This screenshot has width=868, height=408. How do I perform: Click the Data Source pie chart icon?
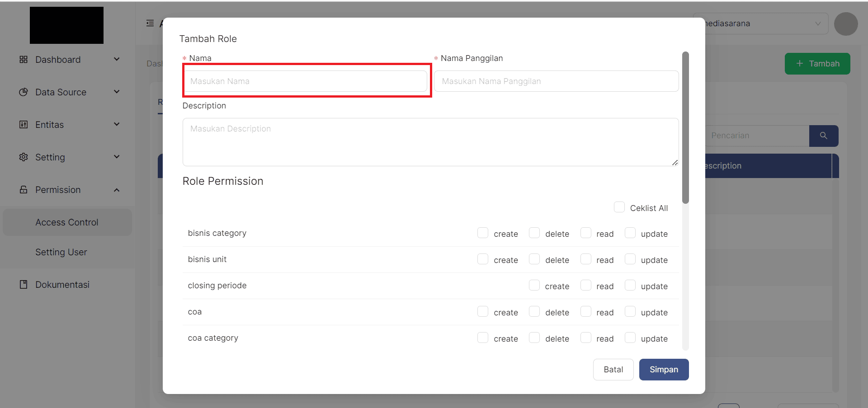point(24,92)
